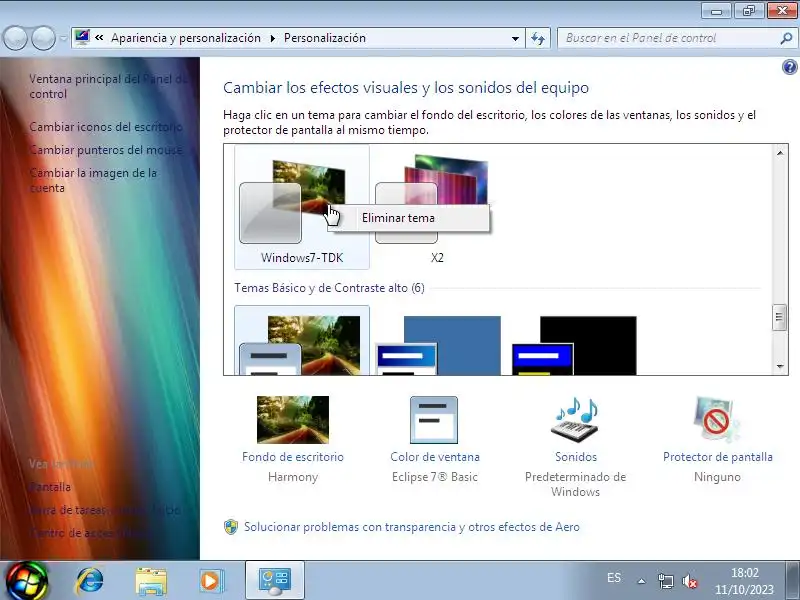Screen dimensions: 800x600
Task: Minimize the Personalización window
Action: 716,11
